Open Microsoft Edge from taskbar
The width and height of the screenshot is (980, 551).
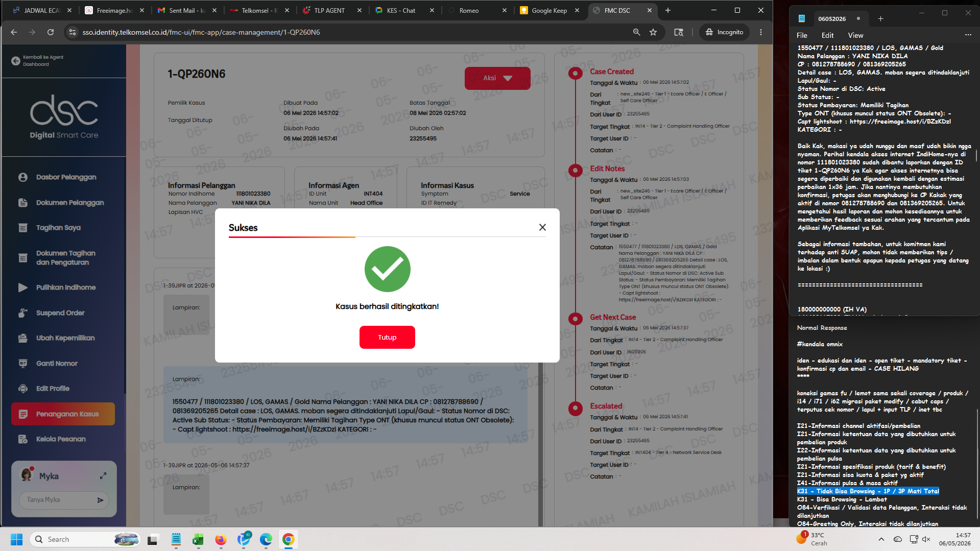(x=266, y=539)
